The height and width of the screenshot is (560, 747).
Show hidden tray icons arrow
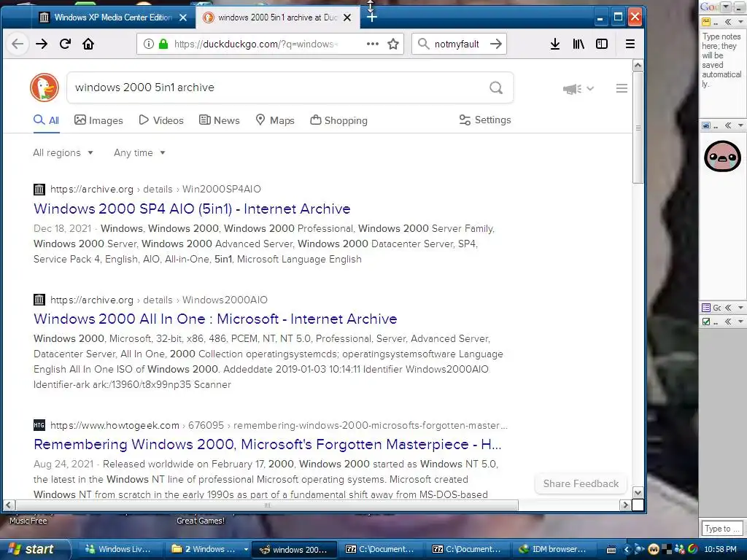point(627,550)
